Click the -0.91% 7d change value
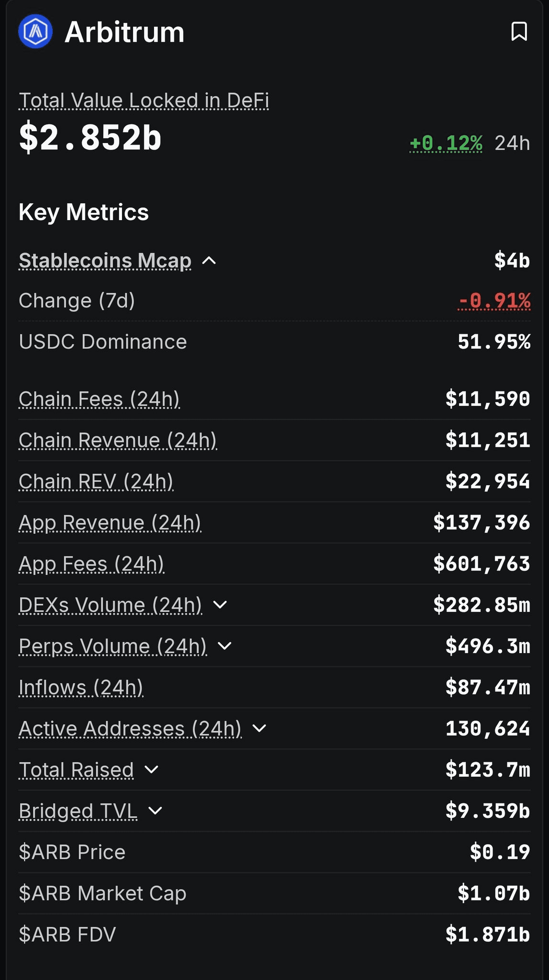Screen dimensions: 549x980 (494, 301)
